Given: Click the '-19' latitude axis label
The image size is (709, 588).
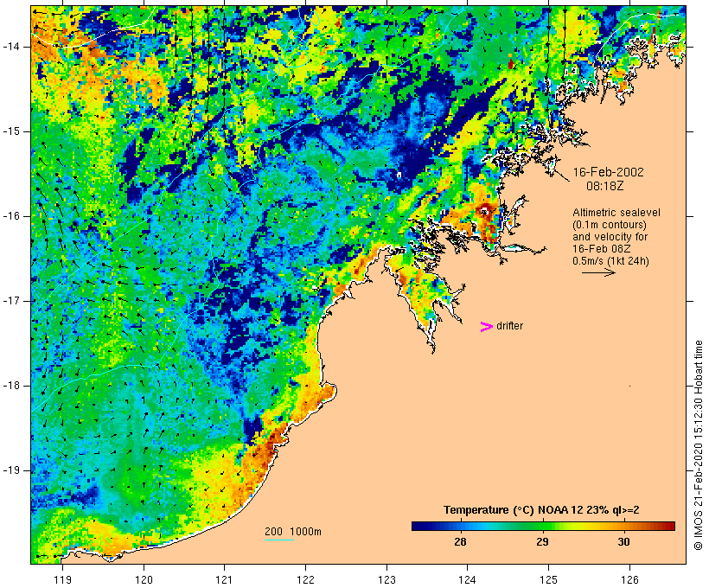Looking at the screenshot, I should (x=10, y=471).
